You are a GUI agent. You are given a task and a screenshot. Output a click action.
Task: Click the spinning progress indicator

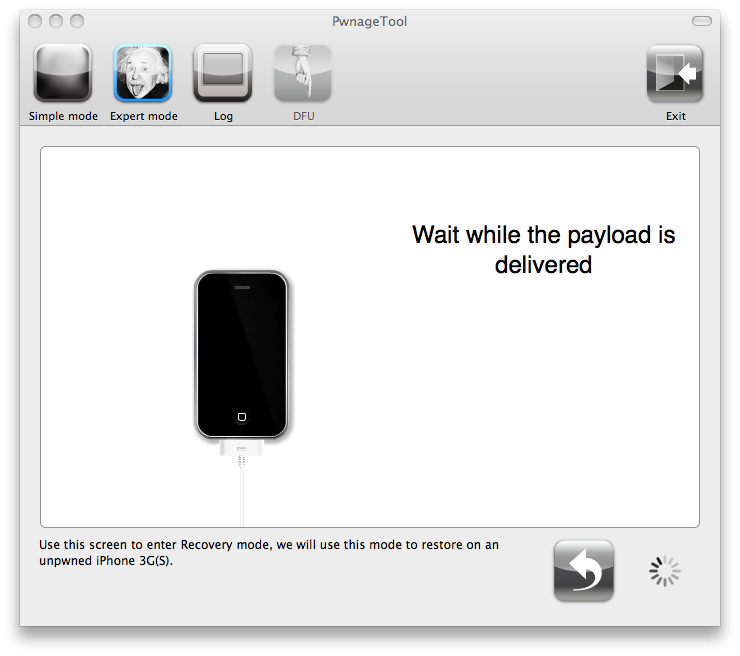coord(664,571)
